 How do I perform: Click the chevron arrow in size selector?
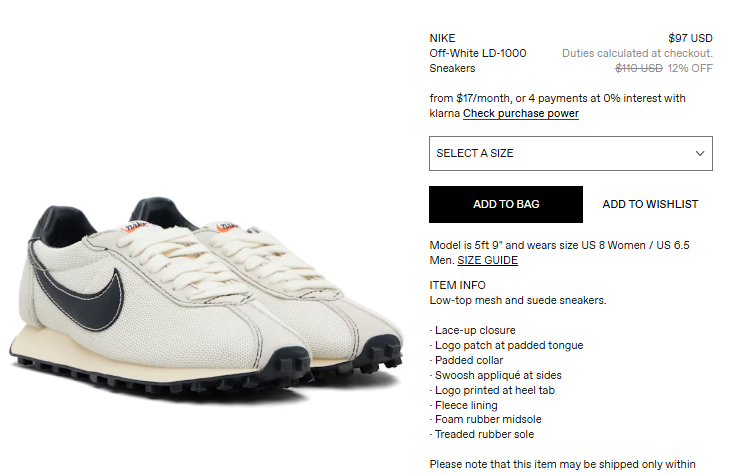point(700,153)
